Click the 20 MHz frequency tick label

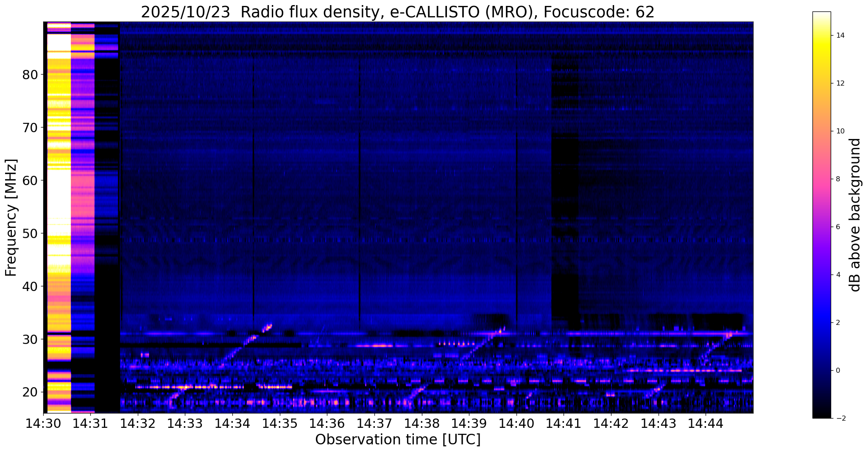click(30, 392)
